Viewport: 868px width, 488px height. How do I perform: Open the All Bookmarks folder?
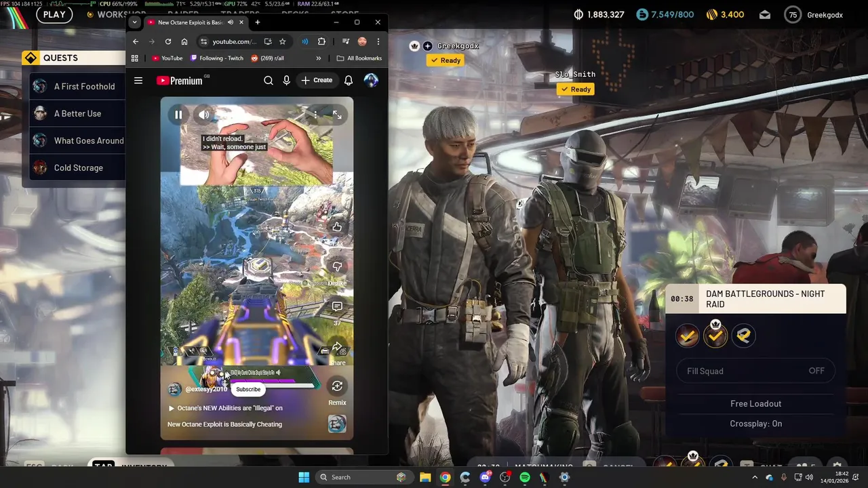point(359,58)
